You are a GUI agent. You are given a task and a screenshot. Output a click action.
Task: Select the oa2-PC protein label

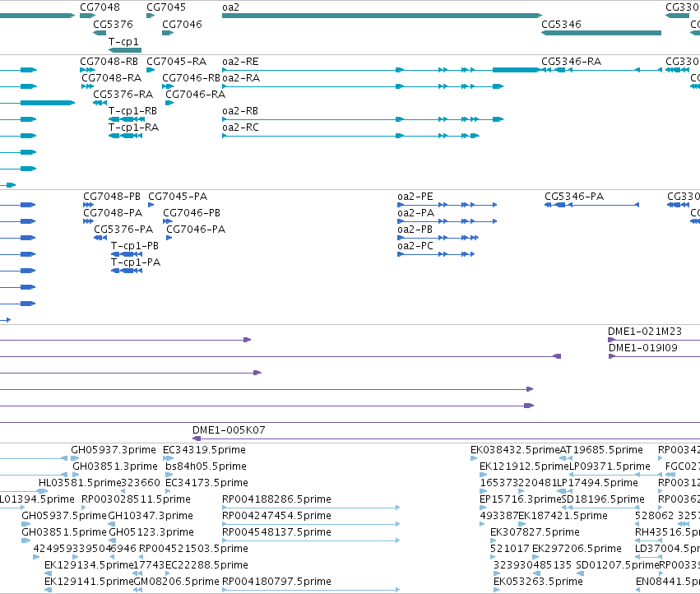(x=415, y=246)
